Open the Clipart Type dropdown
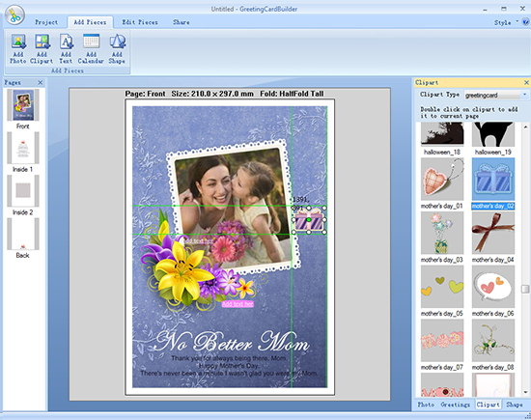The width and height of the screenshot is (531, 420). pyautogui.click(x=525, y=95)
